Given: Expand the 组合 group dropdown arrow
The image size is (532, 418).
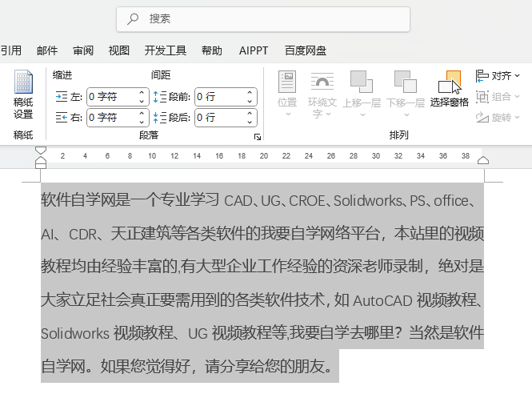Looking at the screenshot, I should click(x=517, y=97).
